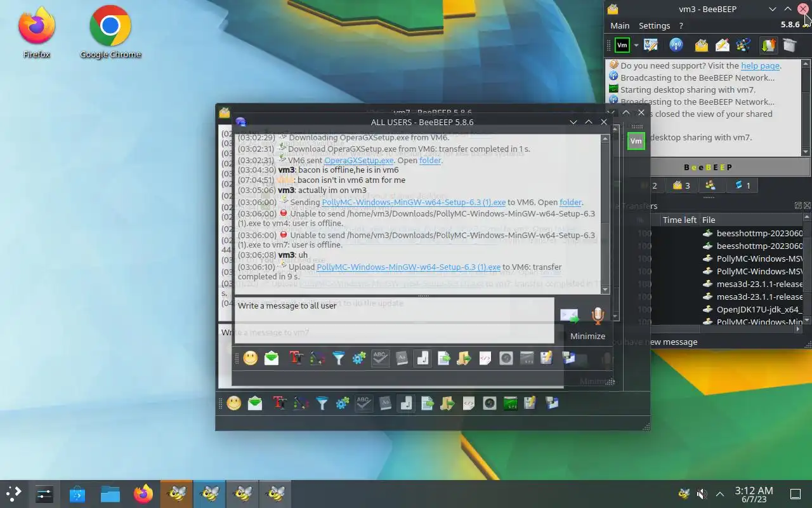Image resolution: width=812 pixels, height=508 pixels.
Task: Toggle beep sound note in ALL USERS toolbar
Action: (422, 359)
